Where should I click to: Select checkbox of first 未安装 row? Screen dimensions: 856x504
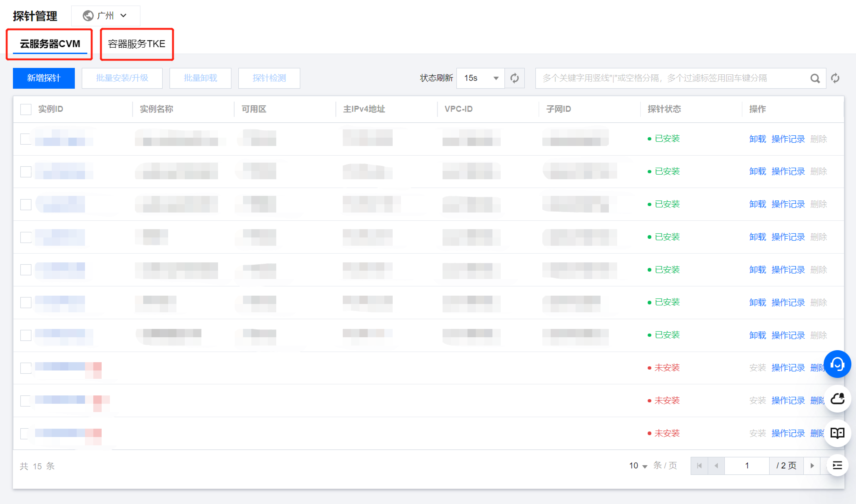(x=26, y=368)
